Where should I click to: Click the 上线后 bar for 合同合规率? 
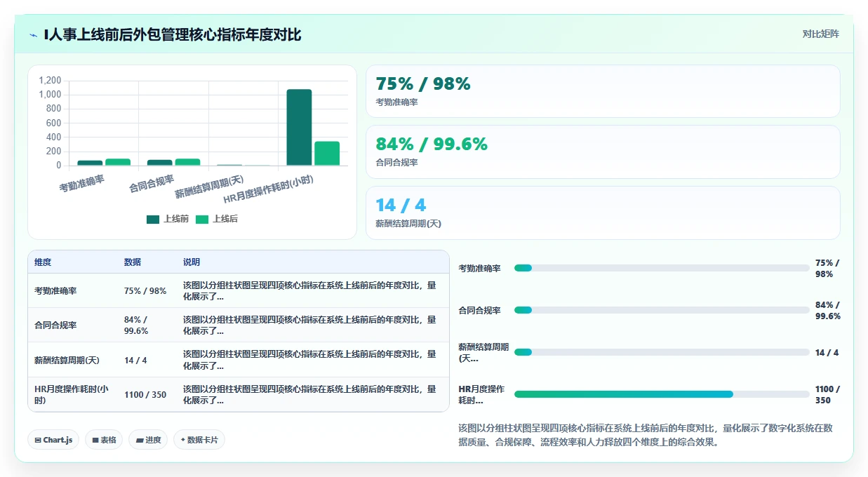187,162
